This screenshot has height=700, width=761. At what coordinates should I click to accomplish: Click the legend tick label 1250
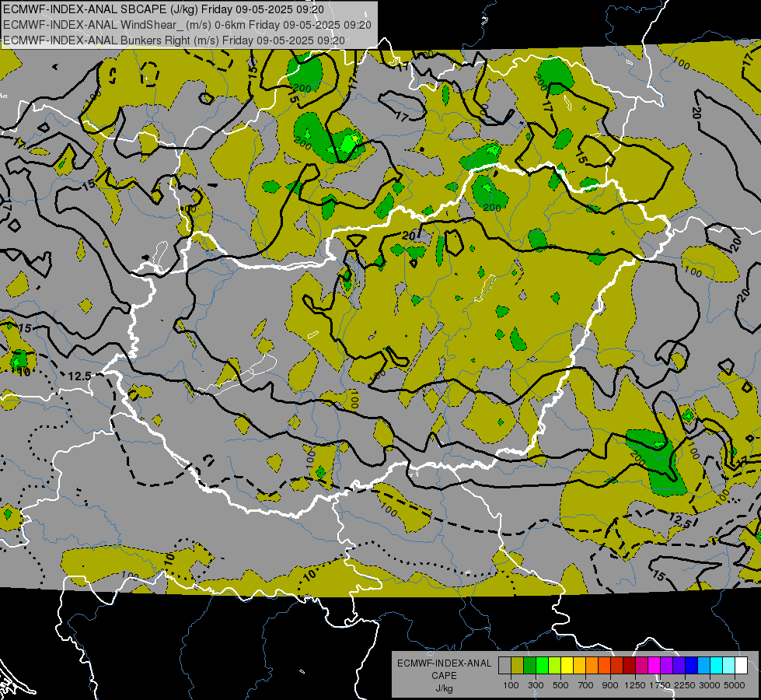(x=635, y=685)
